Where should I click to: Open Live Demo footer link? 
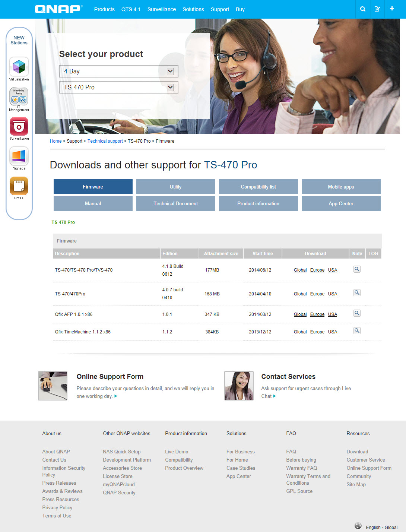pos(177,452)
